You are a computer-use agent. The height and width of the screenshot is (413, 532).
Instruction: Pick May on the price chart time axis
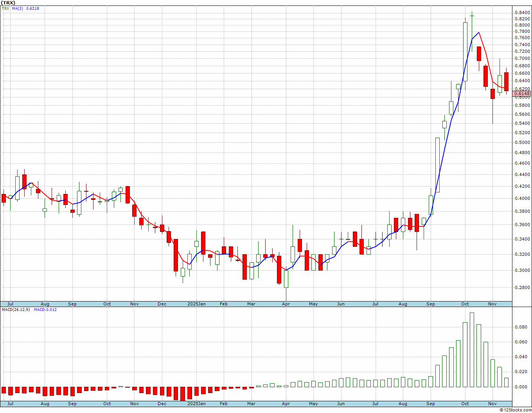point(313,304)
